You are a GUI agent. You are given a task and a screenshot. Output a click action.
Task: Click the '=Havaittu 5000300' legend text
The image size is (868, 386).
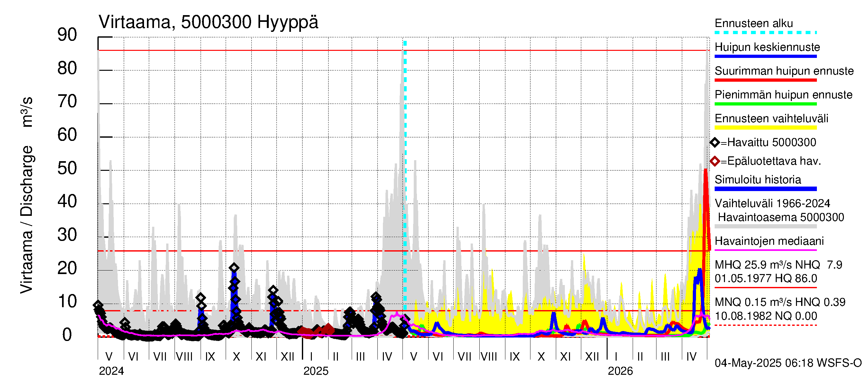(768, 142)
